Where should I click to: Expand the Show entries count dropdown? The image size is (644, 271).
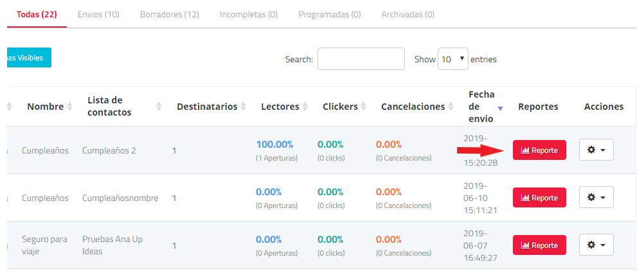[x=453, y=59]
